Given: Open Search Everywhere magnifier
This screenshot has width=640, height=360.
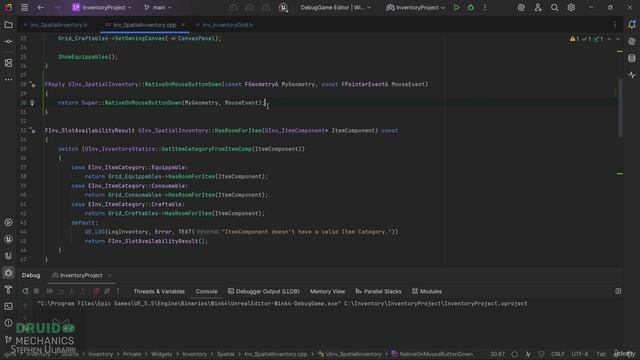Looking at the screenshot, I should [x=554, y=7].
